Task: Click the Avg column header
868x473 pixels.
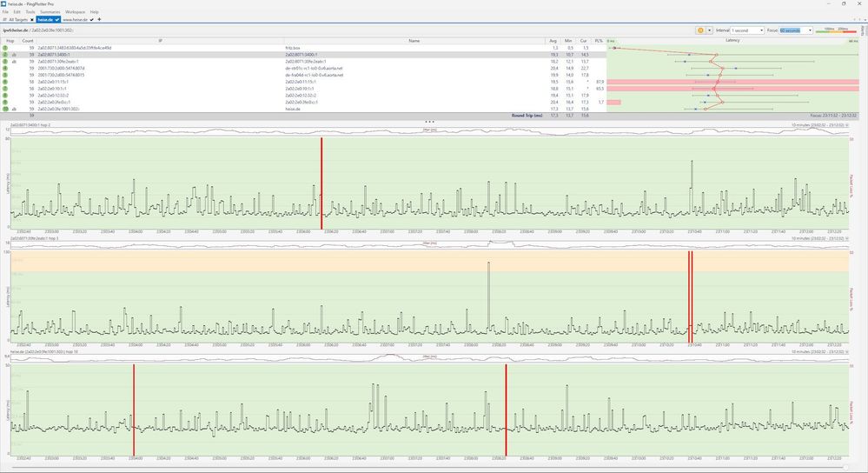Action: (x=553, y=40)
